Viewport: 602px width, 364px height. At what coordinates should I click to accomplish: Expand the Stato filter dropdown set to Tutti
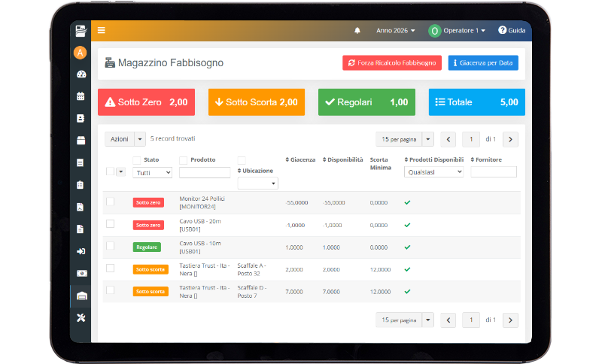tap(153, 173)
